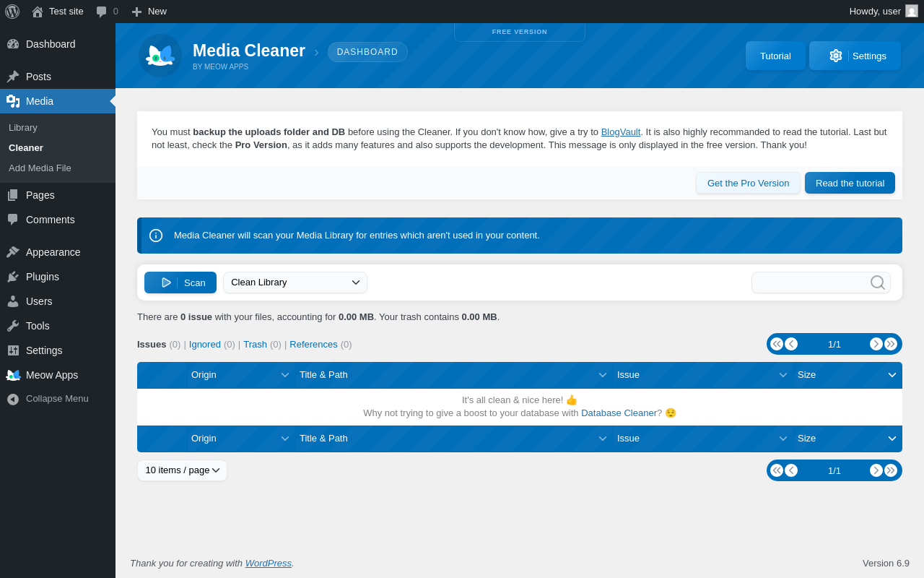This screenshot has height=578, width=924.
Task: Switch to the Ignored tab
Action: point(205,345)
